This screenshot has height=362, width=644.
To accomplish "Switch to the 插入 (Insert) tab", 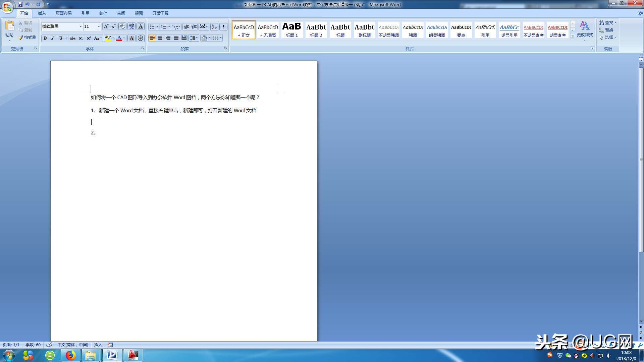I will (x=42, y=13).
